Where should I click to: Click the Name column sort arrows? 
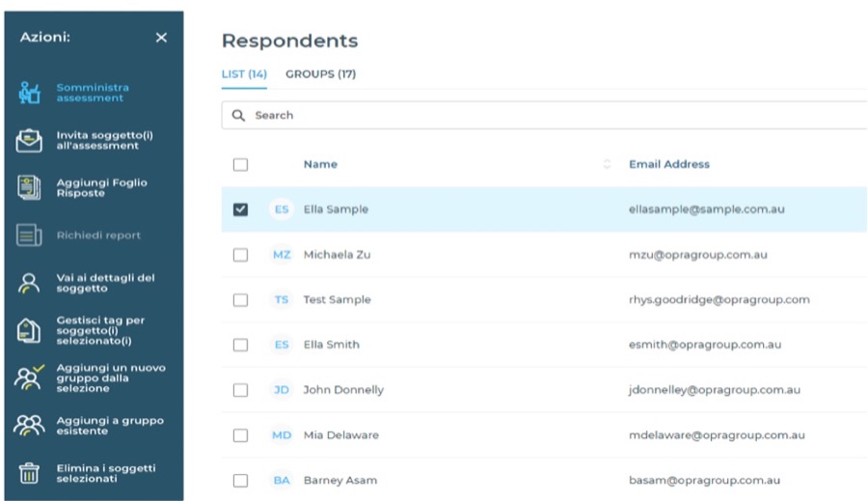coord(607,164)
